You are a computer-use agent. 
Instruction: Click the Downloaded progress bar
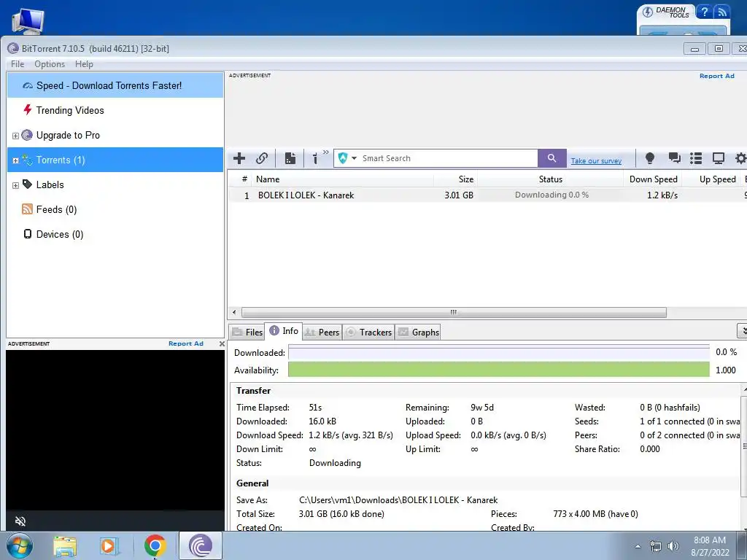pyautogui.click(x=499, y=352)
